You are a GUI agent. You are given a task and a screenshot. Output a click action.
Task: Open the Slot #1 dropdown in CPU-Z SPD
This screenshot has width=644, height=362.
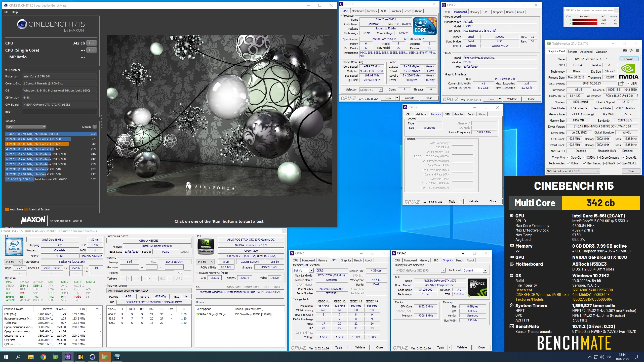tap(303, 270)
